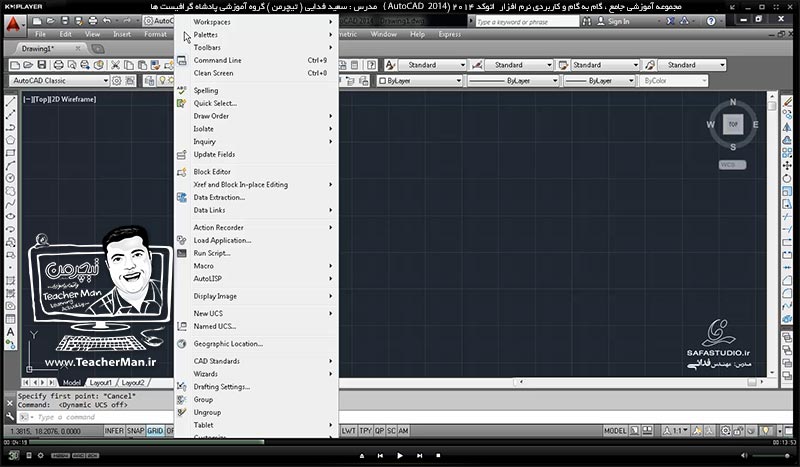Click the KMPlayer stop button
This screenshot has height=467, width=800.
(438, 455)
